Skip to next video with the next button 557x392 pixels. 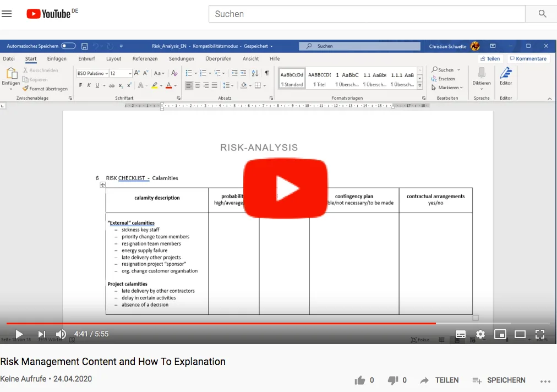click(42, 334)
